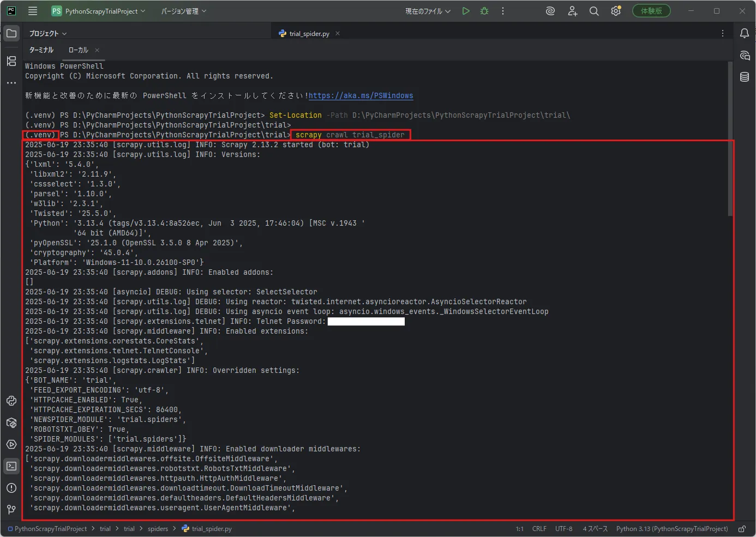
Task: Select the ターミナル tab label
Action: coord(41,50)
